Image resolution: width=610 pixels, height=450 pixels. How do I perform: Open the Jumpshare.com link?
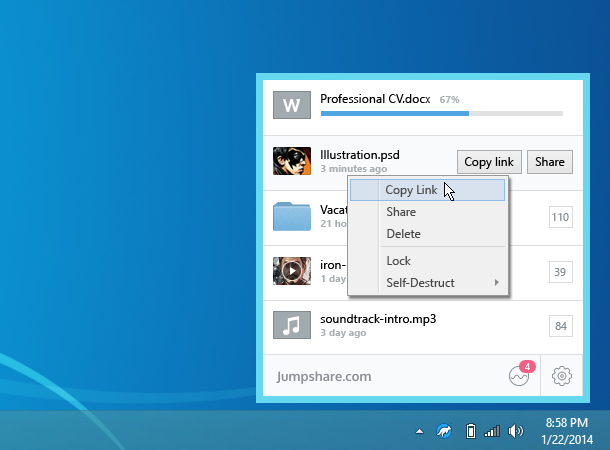pos(323,377)
